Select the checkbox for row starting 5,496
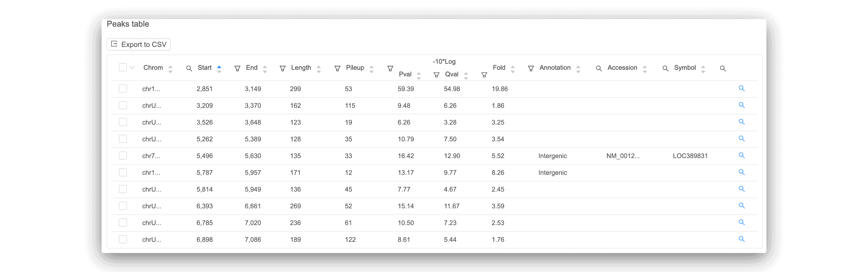Screen dimensions: 868x272 (x=123, y=156)
